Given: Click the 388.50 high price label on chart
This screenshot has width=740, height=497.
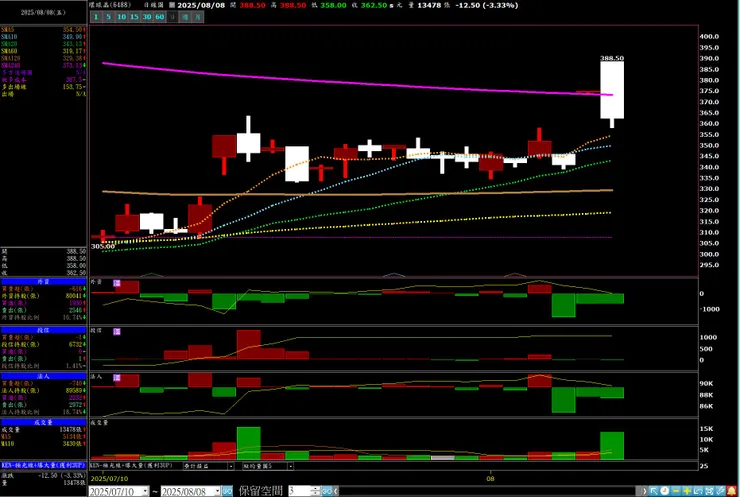Looking at the screenshot, I should tap(612, 58).
